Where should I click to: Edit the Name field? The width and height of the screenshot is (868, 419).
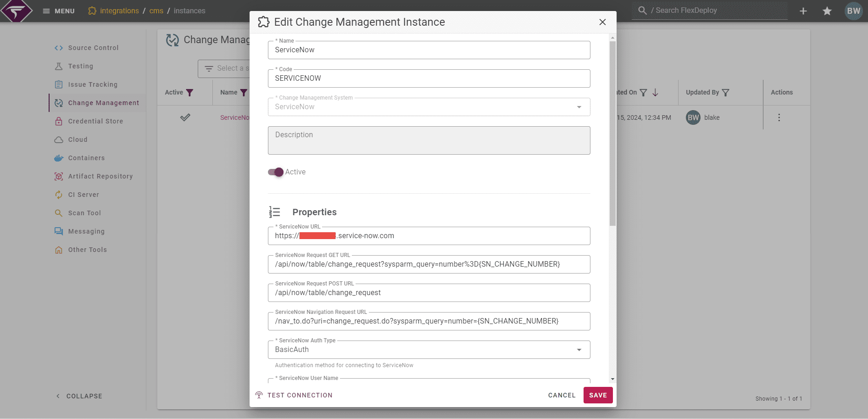point(429,50)
